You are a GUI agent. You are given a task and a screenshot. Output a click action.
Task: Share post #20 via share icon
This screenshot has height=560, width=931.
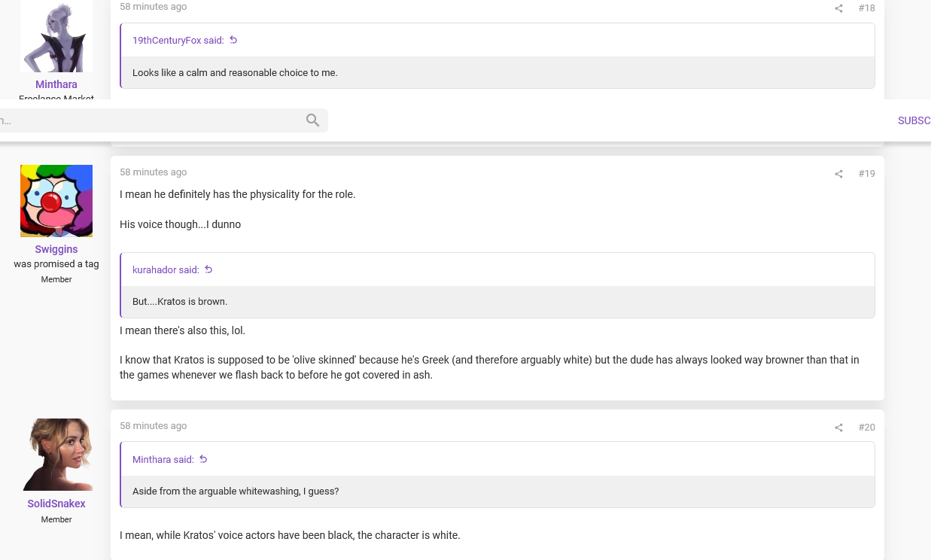pos(838,428)
